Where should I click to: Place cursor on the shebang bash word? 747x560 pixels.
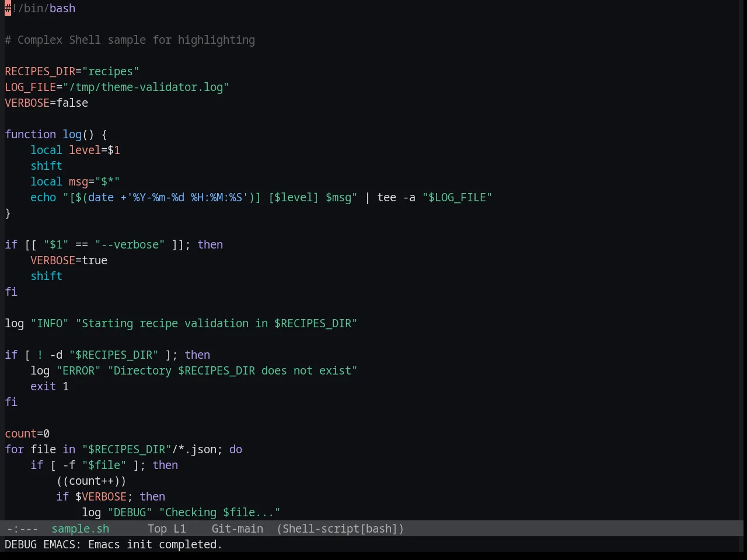click(62, 8)
